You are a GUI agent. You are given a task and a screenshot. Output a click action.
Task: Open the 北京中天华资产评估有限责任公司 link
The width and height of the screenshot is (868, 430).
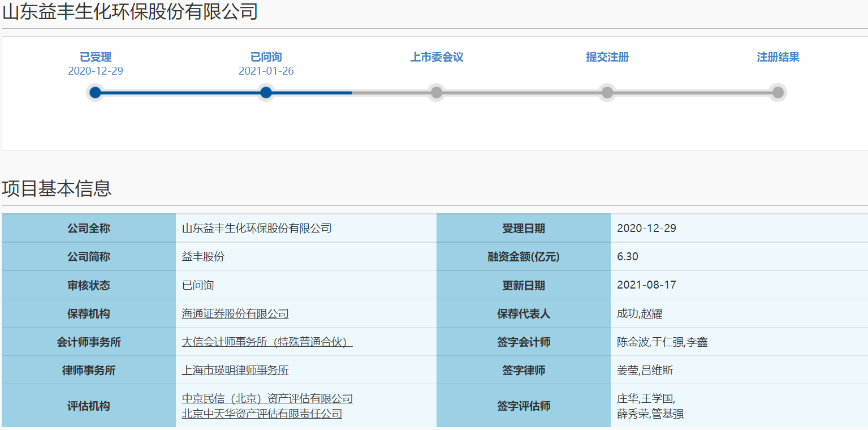[262, 414]
